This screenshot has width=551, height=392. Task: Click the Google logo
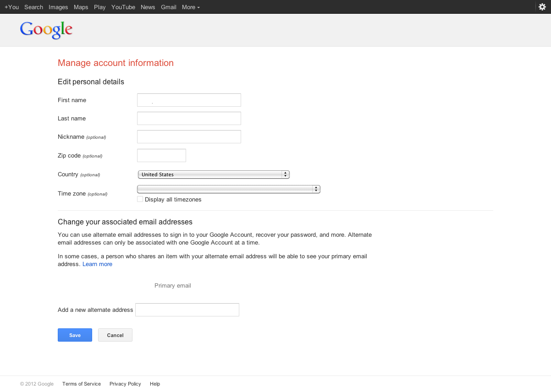(x=46, y=30)
